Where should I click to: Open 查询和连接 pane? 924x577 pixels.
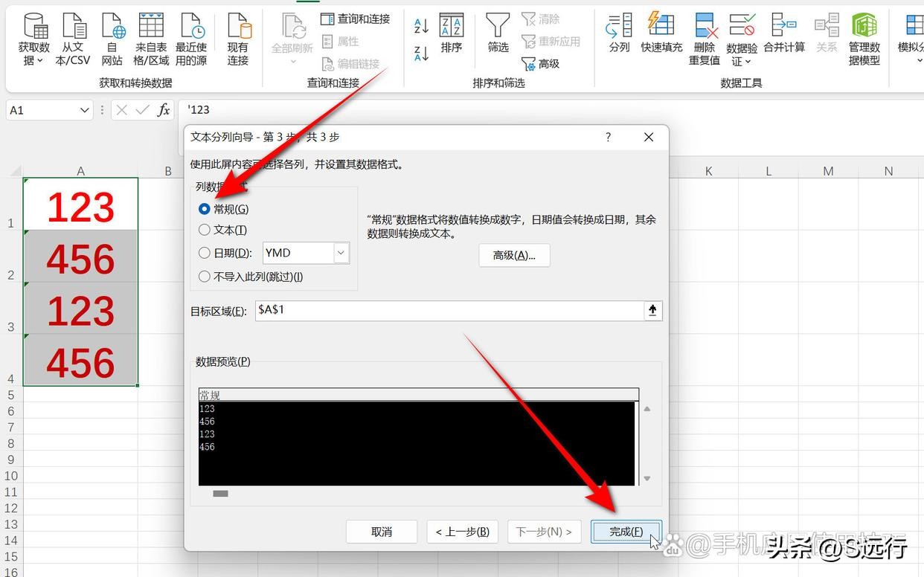pos(356,19)
